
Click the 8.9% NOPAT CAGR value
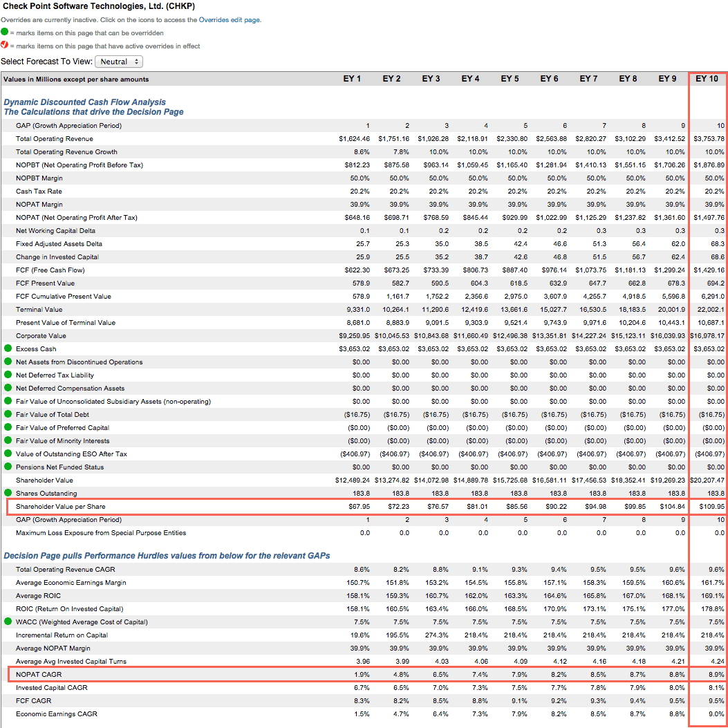click(716, 675)
